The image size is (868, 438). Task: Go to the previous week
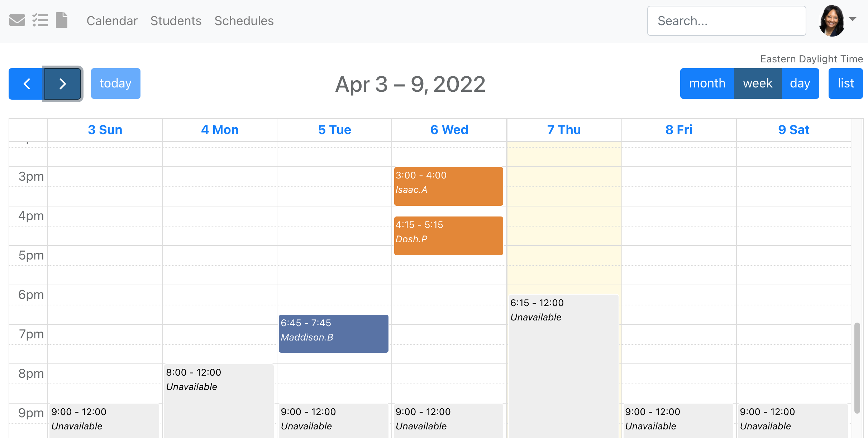click(x=26, y=84)
